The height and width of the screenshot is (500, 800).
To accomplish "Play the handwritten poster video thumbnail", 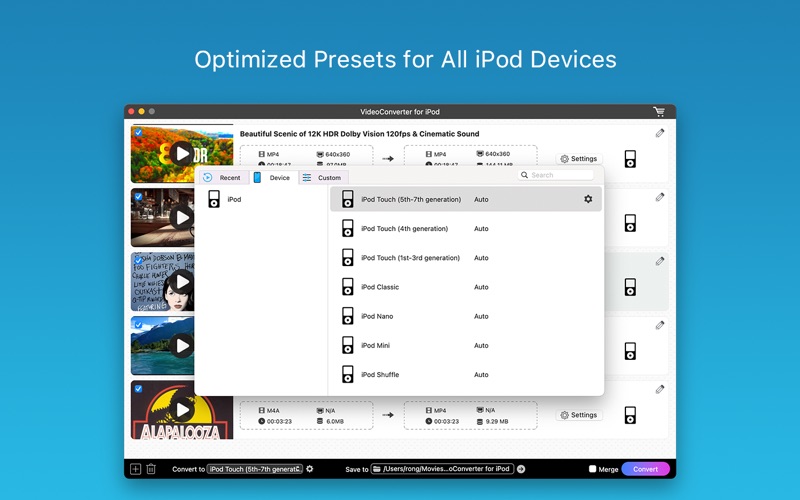I will pos(182,282).
